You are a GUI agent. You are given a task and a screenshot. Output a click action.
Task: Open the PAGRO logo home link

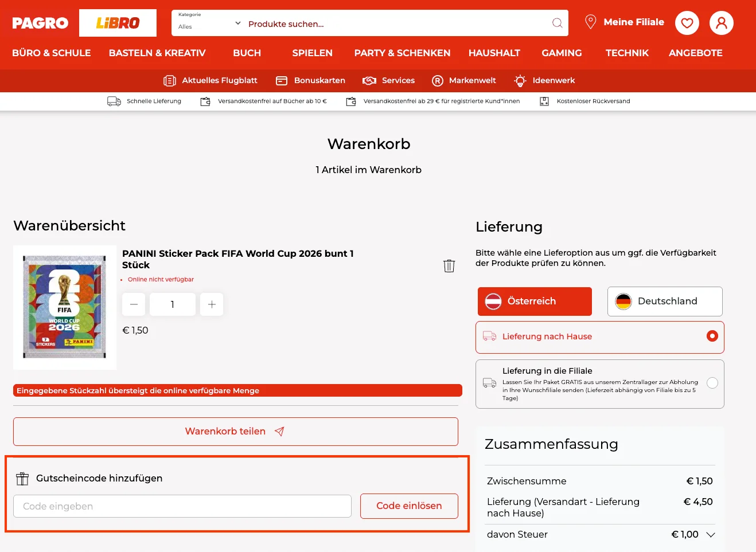[40, 23]
